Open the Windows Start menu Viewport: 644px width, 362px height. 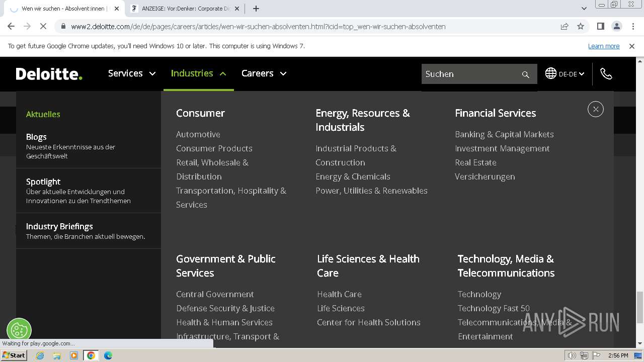point(14,355)
